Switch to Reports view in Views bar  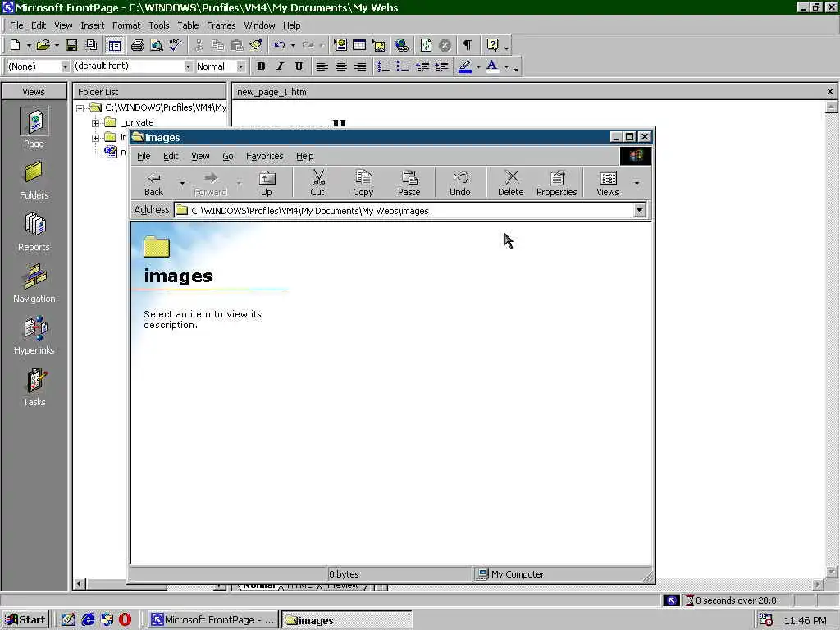point(34,231)
